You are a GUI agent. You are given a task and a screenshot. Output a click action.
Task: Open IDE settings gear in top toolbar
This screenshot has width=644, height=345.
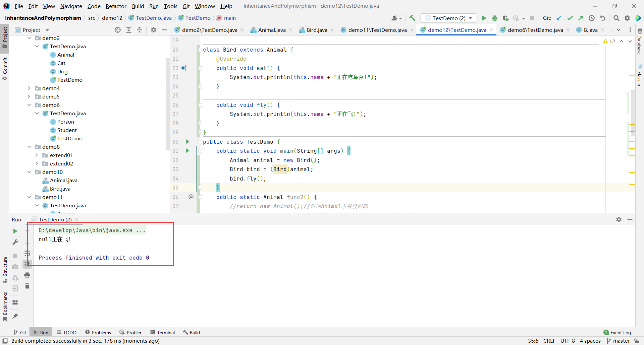[627, 18]
